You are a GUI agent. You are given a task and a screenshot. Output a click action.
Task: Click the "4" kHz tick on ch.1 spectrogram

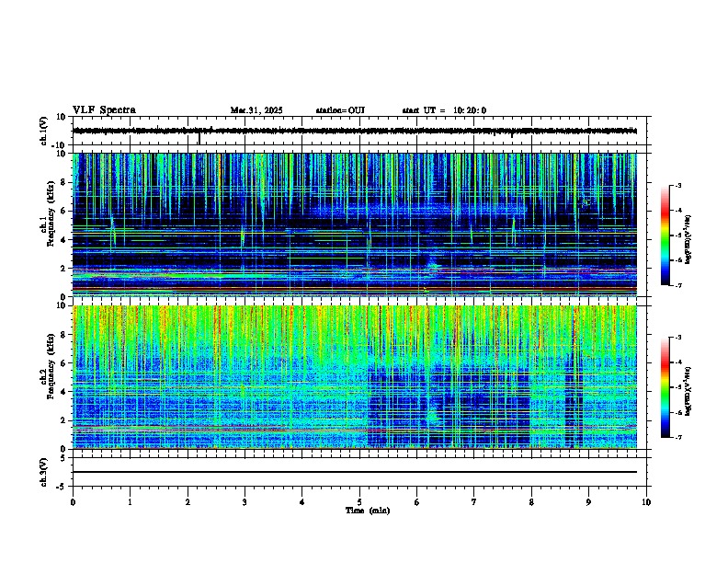(64, 240)
